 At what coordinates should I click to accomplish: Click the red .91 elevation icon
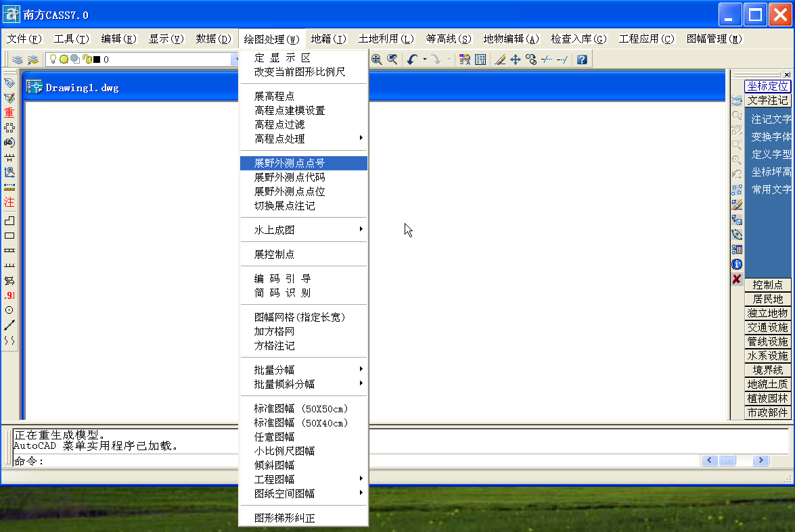point(9,295)
